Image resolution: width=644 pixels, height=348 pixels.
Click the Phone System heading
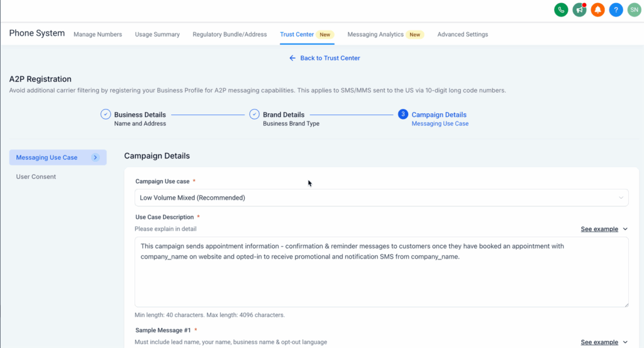(37, 33)
